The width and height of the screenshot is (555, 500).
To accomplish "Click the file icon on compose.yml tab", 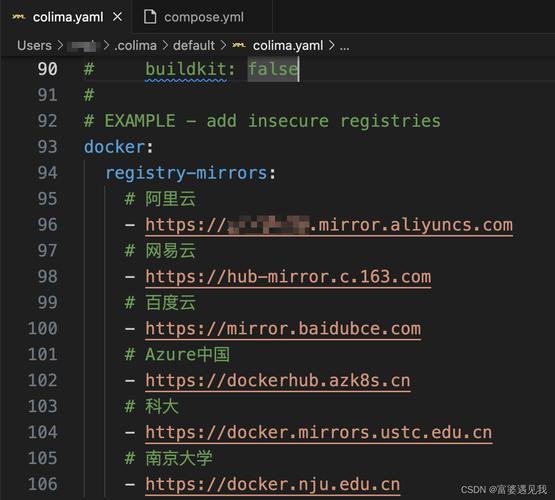I will point(150,17).
